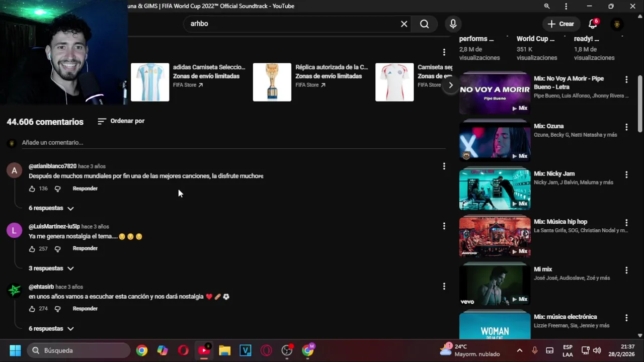
Task: Open the Mix: Ozuna title
Action: point(549,126)
